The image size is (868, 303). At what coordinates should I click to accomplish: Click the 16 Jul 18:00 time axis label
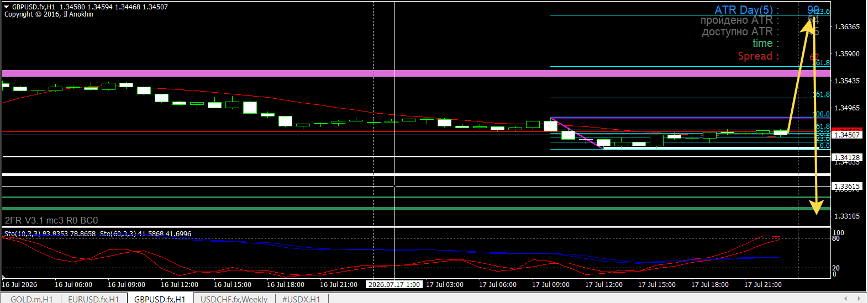tap(286, 284)
